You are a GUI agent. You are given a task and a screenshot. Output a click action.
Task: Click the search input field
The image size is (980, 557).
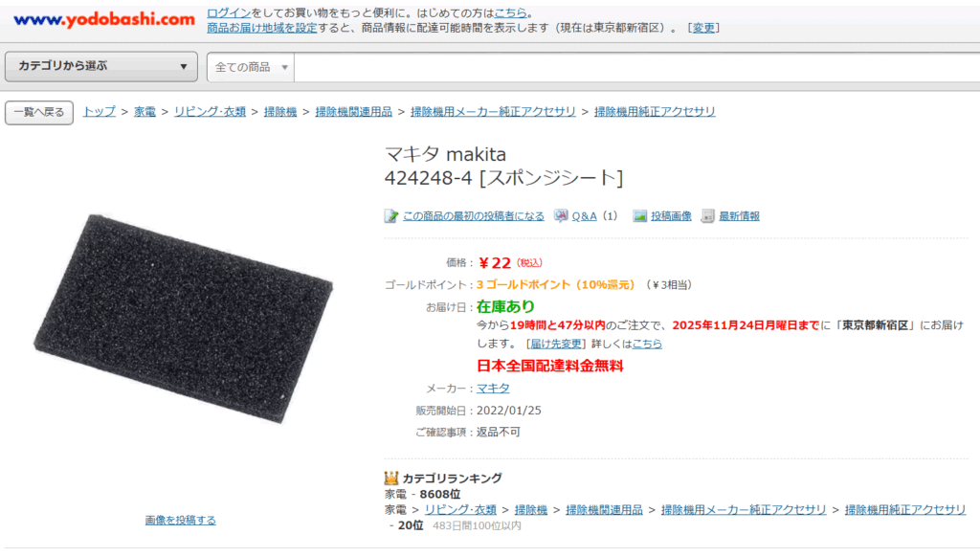click(636, 67)
